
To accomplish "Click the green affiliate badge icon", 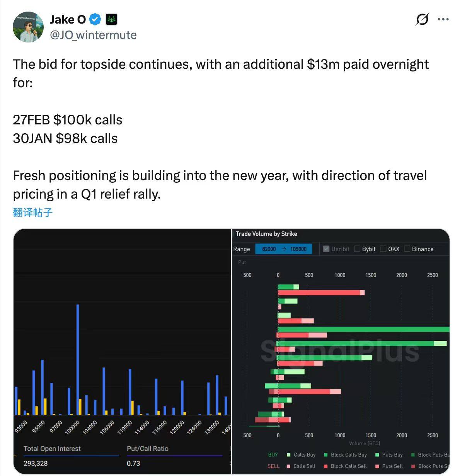I will (111, 19).
